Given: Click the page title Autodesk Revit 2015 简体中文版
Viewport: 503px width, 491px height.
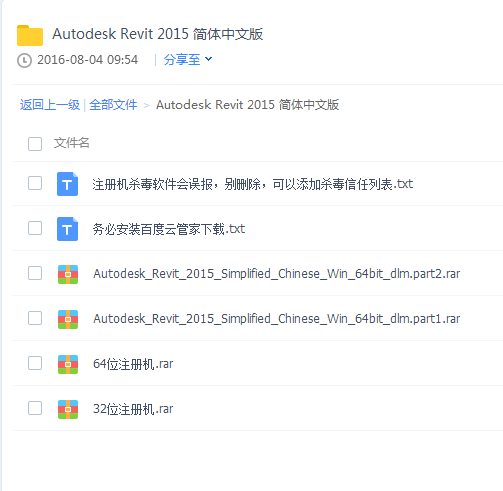Looking at the screenshot, I should click(158, 34).
